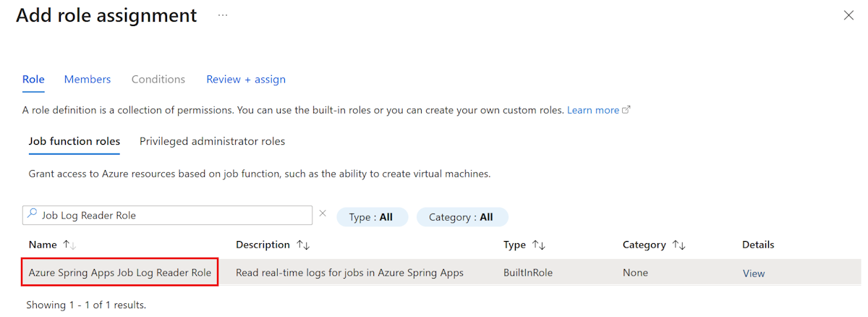Sort roles by Name column arrows
The width and height of the screenshot is (868, 317).
(x=69, y=245)
